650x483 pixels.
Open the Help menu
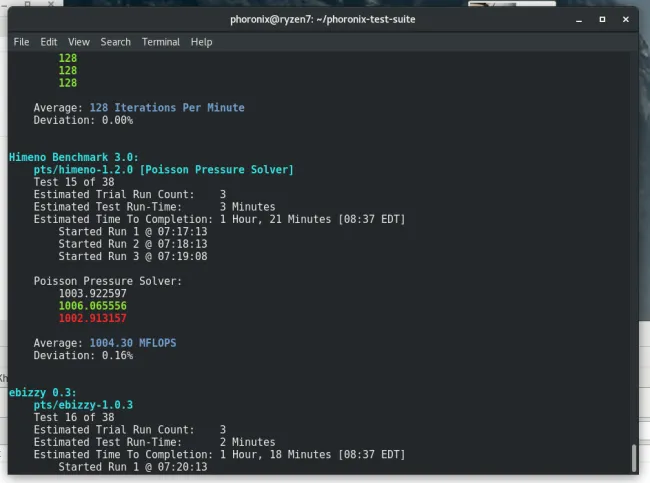(x=201, y=42)
